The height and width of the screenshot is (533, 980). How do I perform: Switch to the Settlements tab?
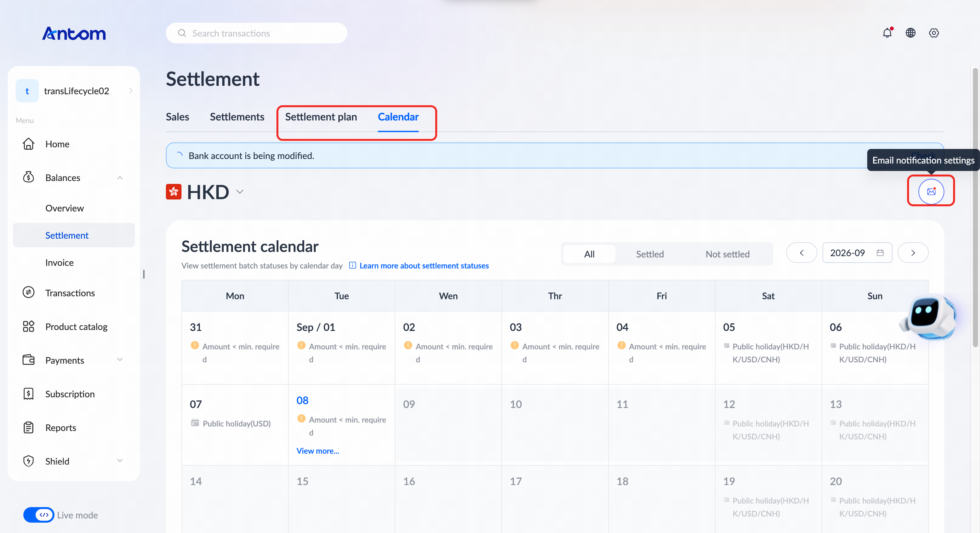237,117
